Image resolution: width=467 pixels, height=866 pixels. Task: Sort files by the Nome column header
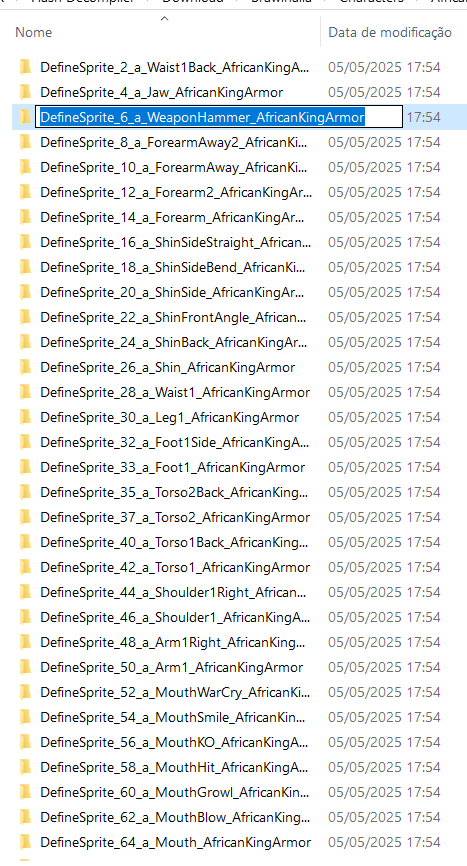click(34, 33)
